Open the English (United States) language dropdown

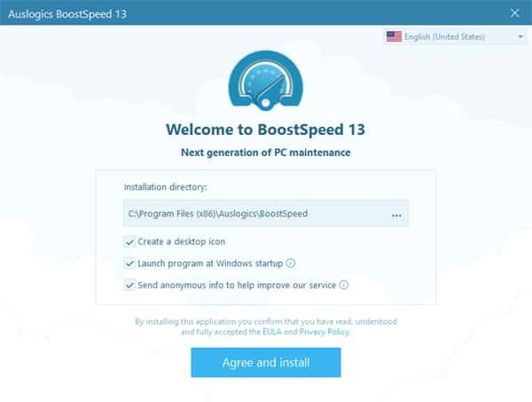pyautogui.click(x=455, y=36)
